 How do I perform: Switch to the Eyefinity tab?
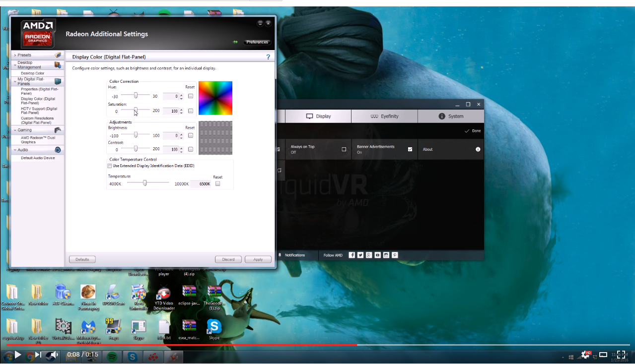point(384,116)
